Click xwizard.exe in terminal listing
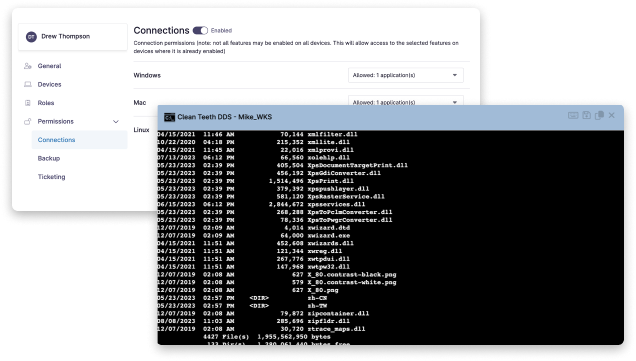Viewport: 636px width, 361px height. [x=329, y=236]
